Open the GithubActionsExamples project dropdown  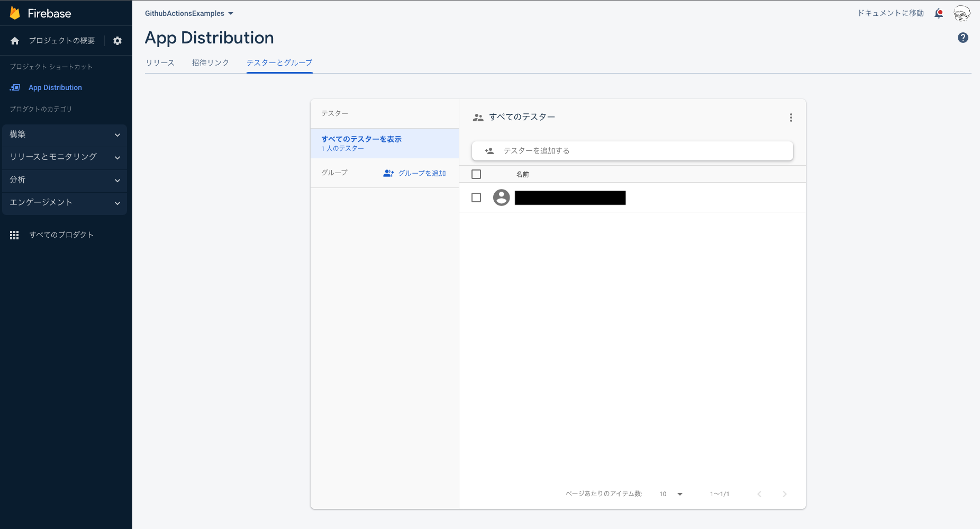pos(188,14)
